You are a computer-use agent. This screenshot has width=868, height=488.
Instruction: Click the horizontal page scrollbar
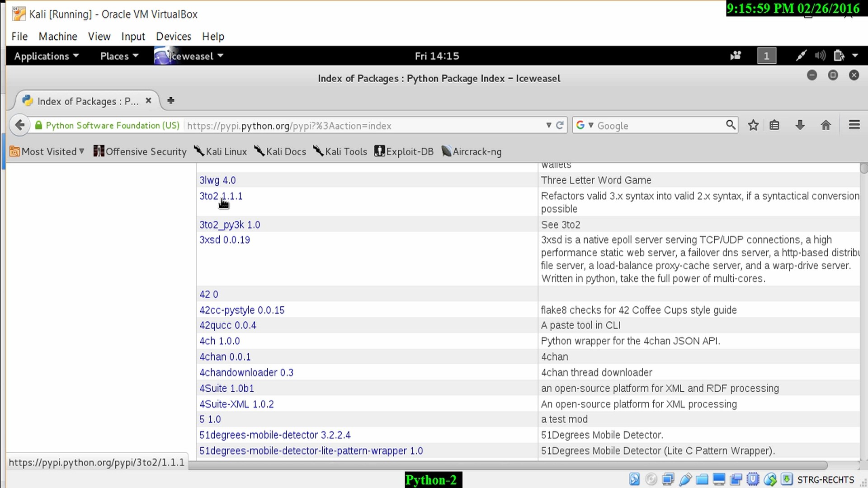(x=508, y=465)
